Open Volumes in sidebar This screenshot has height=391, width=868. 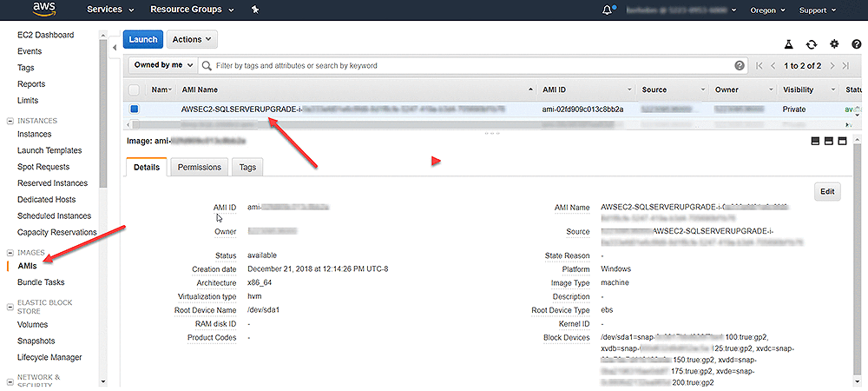[33, 325]
